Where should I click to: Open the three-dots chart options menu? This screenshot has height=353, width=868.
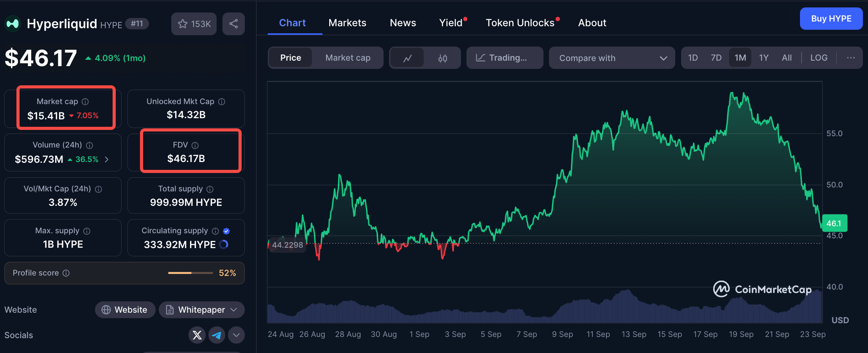coord(850,58)
